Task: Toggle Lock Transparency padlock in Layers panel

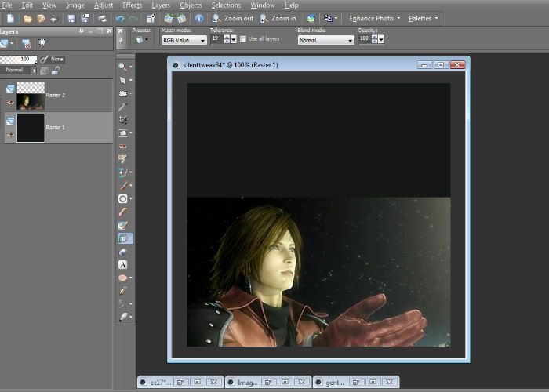Action: pyautogui.click(x=56, y=71)
